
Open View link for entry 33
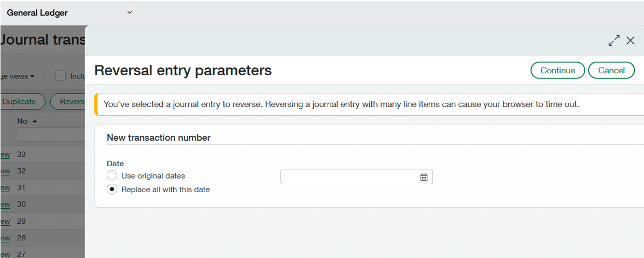(x=5, y=154)
